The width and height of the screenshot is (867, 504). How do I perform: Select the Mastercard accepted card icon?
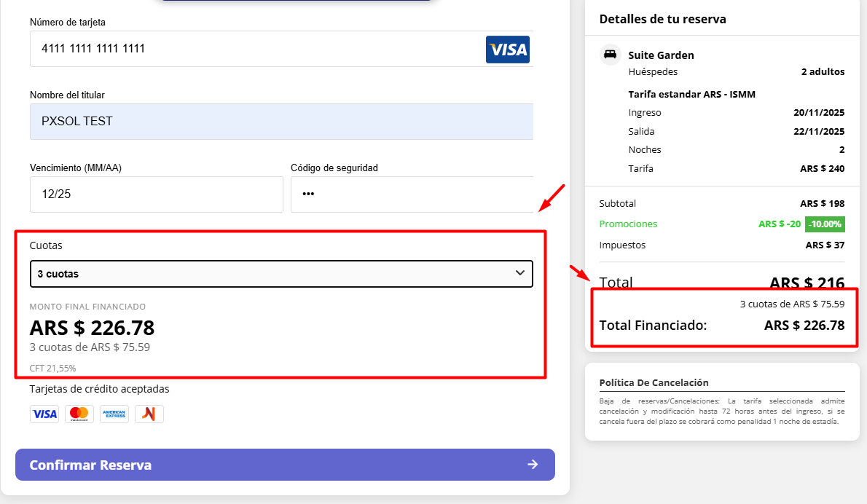[x=79, y=414]
